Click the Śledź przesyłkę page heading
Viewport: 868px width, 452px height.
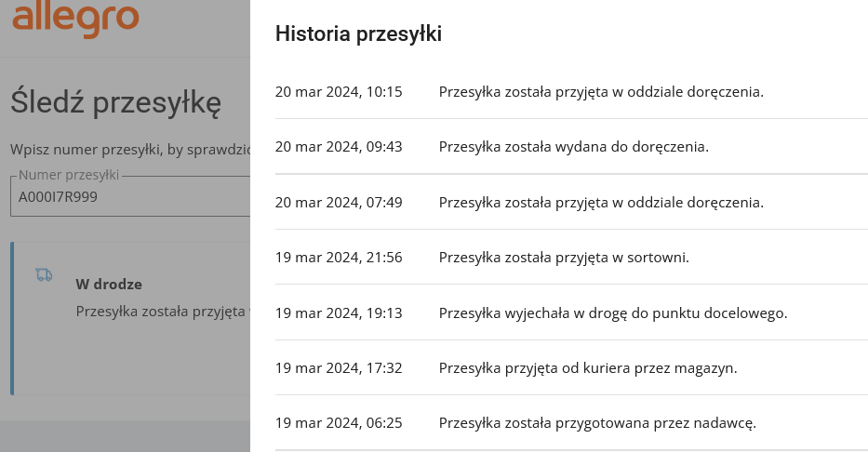click(116, 102)
